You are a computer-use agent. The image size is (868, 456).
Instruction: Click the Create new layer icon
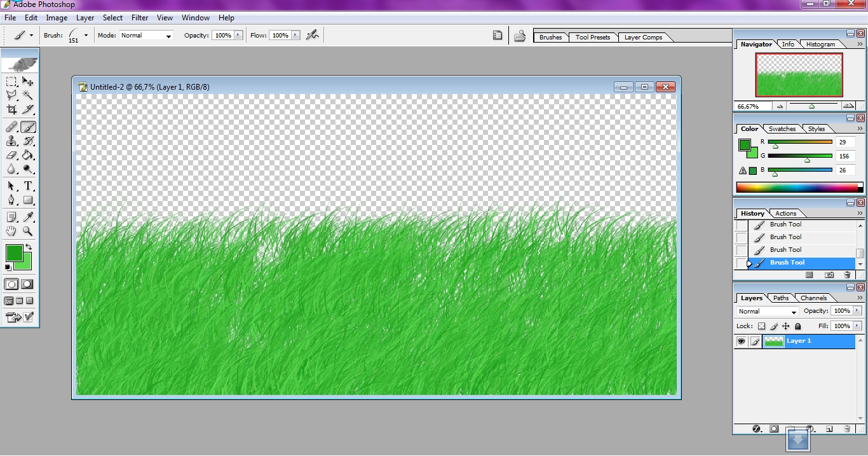point(829,429)
